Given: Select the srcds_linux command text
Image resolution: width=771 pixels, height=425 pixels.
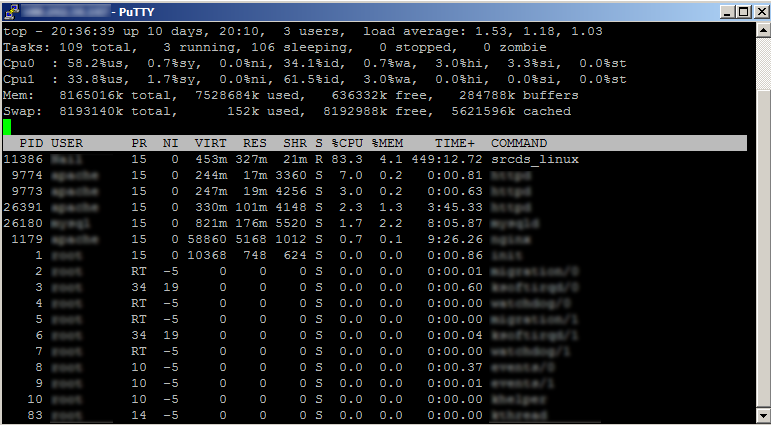Looking at the screenshot, I should pos(535,159).
